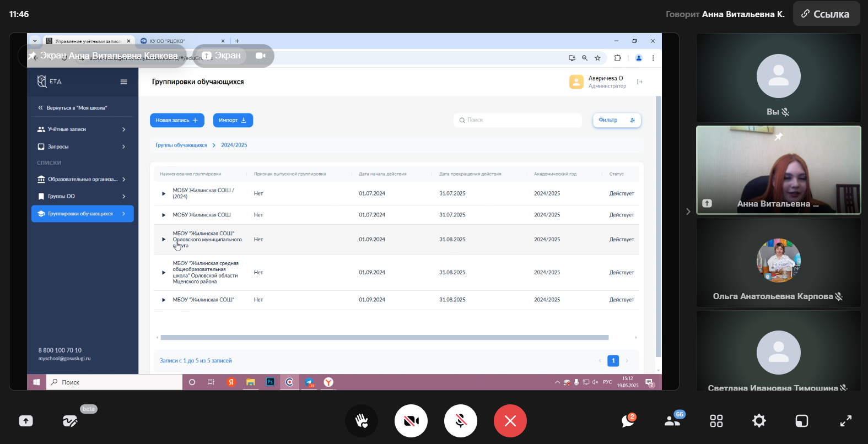Open the participants list showing 66
The width and height of the screenshot is (868, 444).
pos(672,421)
